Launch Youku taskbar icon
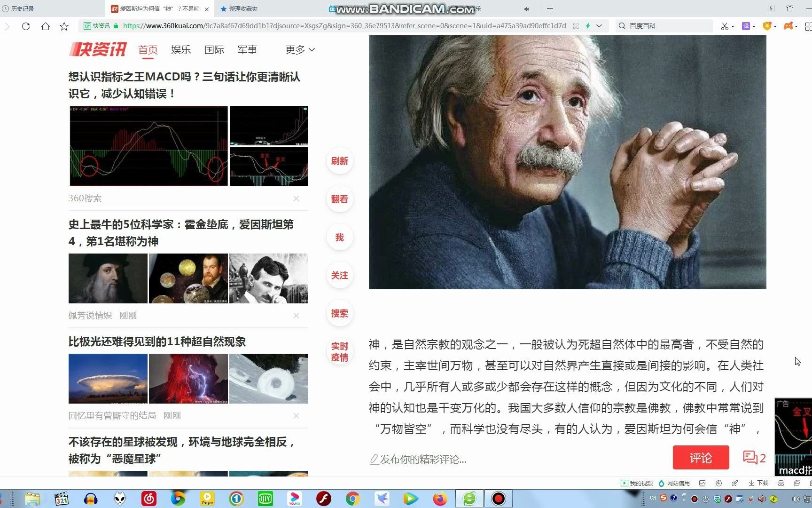This screenshot has width=812, height=508. pyautogui.click(x=295, y=499)
